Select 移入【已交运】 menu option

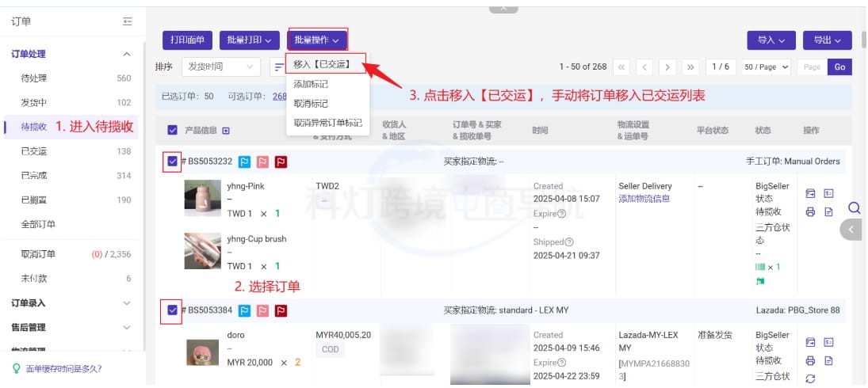[326, 64]
